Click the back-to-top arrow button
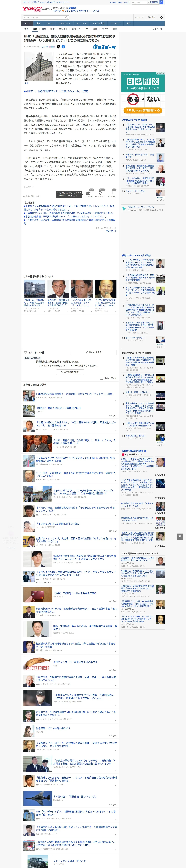 (180, 536)
